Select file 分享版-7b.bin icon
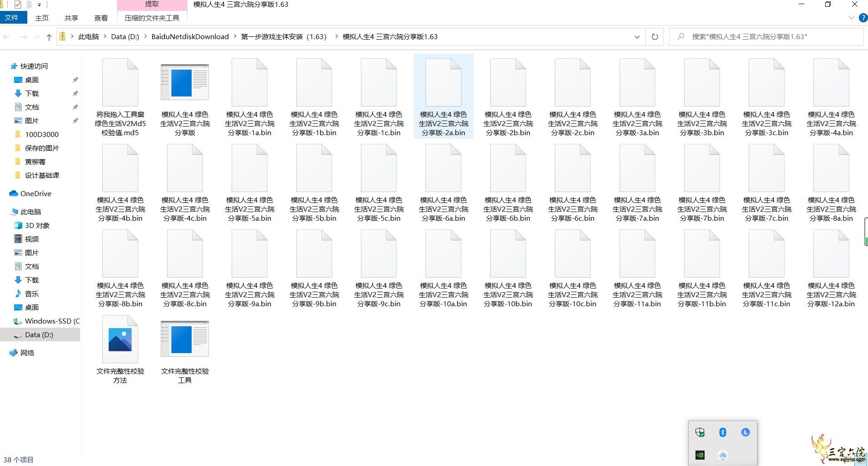This screenshot has width=868, height=466. point(702,168)
